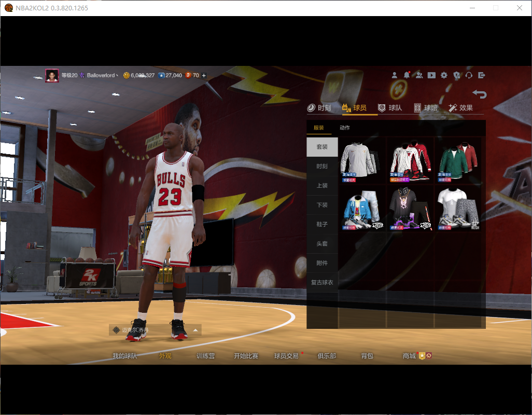Close the NBA2KOL2 window
This screenshot has height=415, width=532.
click(x=520, y=8)
